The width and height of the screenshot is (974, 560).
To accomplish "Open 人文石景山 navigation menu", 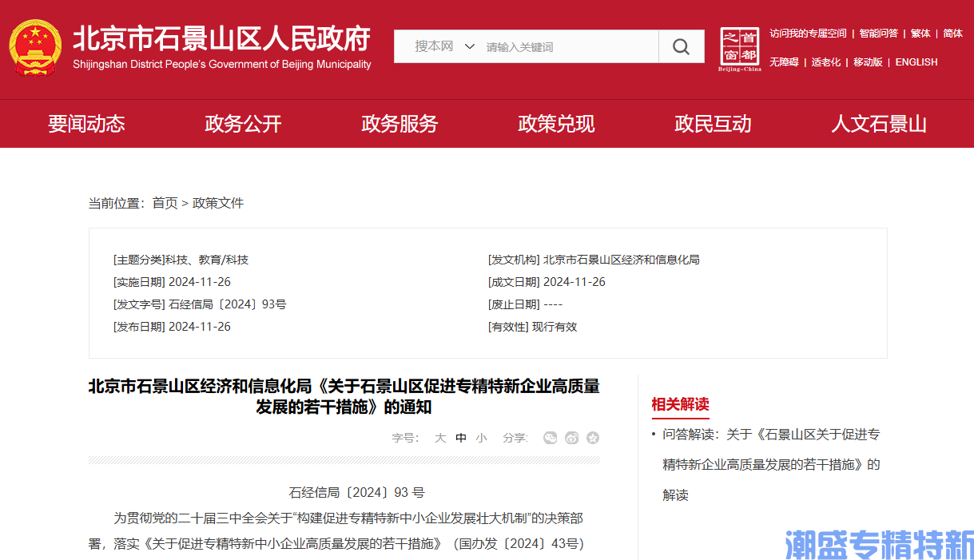I will pos(879,124).
